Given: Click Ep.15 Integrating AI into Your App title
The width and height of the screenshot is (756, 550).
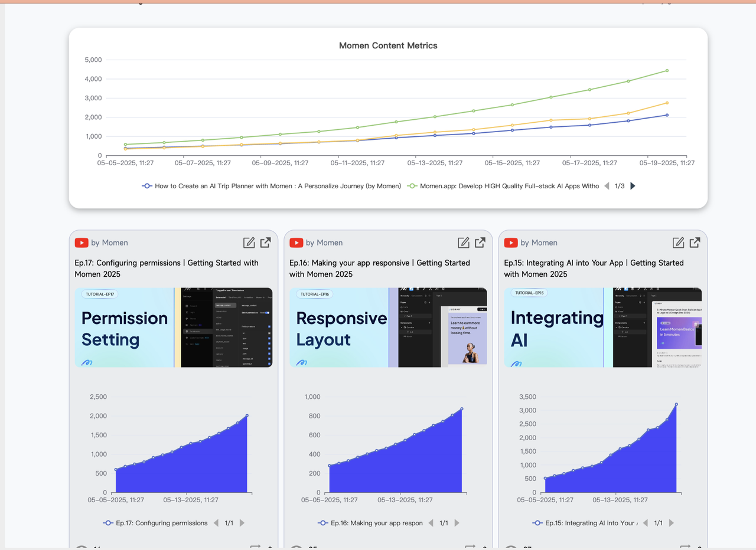Looking at the screenshot, I should pos(594,269).
